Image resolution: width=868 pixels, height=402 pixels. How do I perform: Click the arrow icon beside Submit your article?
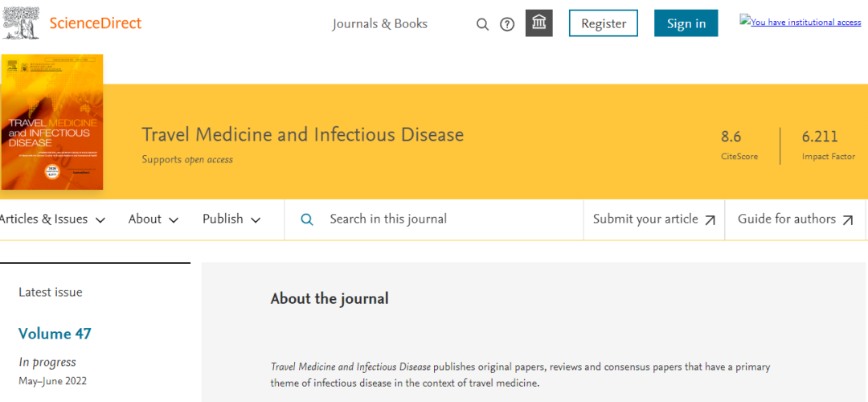pyautogui.click(x=710, y=220)
